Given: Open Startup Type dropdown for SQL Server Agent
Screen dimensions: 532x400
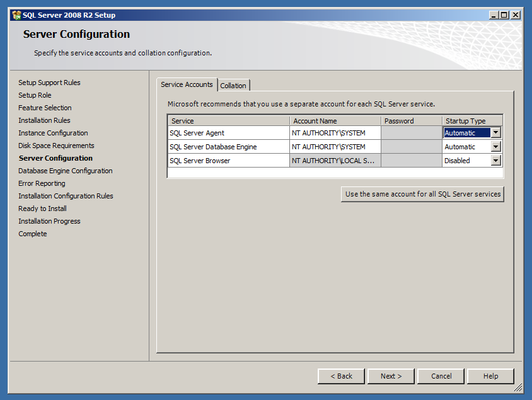Looking at the screenshot, I should point(495,133).
